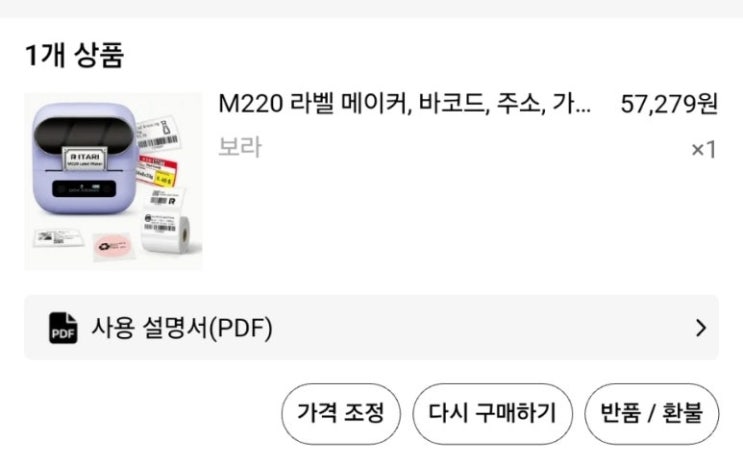Click the red and yellow price tag sample
Viewport: 743px width, 465px height.
click(158, 172)
